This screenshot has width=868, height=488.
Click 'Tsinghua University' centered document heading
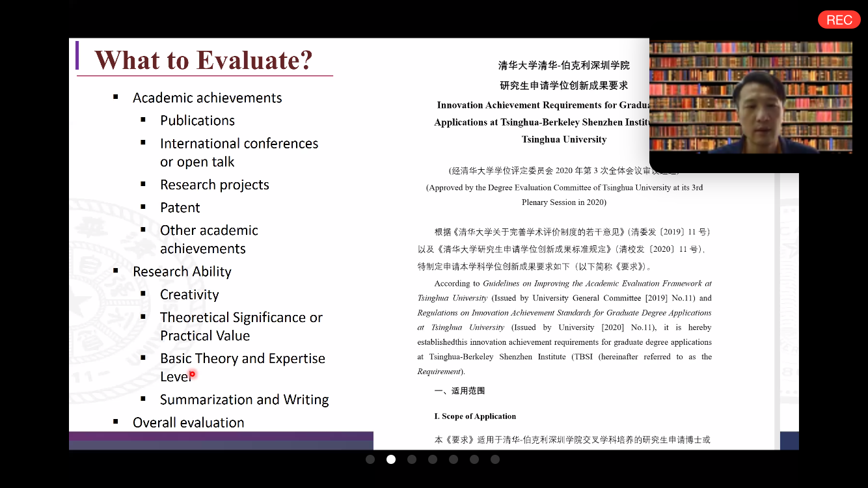tap(564, 139)
